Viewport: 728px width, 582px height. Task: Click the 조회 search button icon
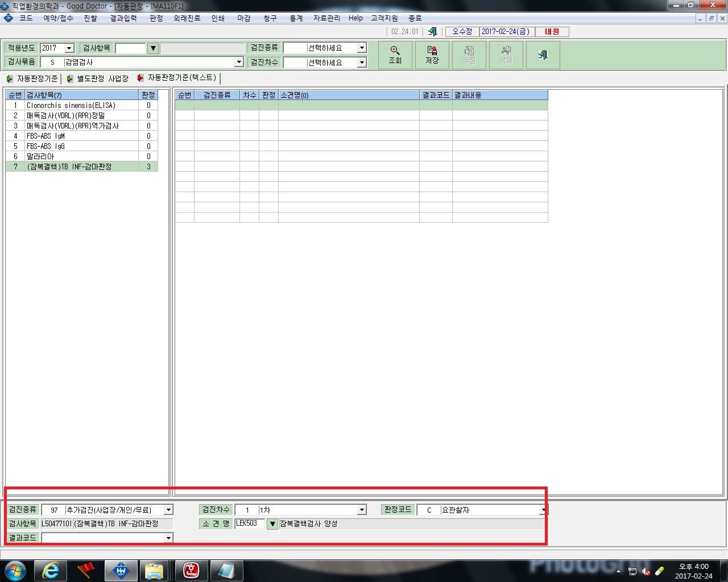(395, 55)
